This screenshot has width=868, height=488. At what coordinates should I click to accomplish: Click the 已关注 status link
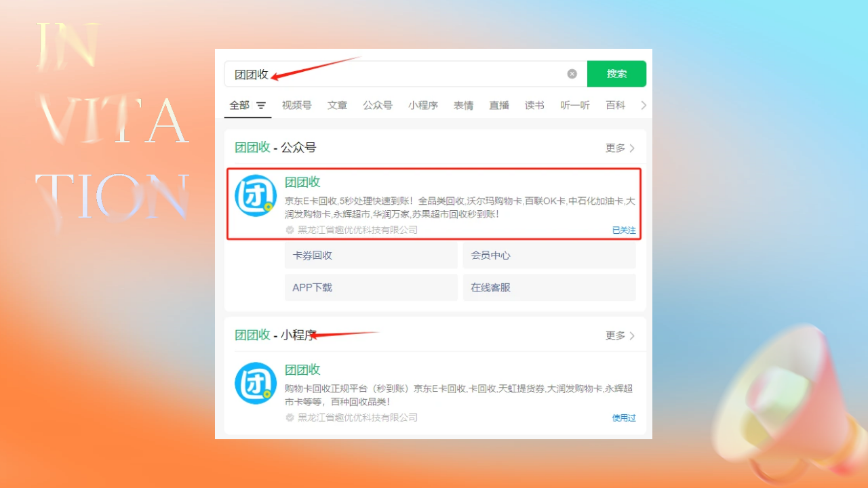[624, 230]
